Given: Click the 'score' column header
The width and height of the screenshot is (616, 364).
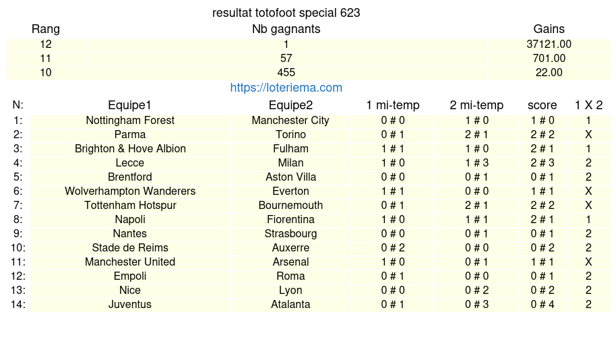Looking at the screenshot, I should pos(542,105).
